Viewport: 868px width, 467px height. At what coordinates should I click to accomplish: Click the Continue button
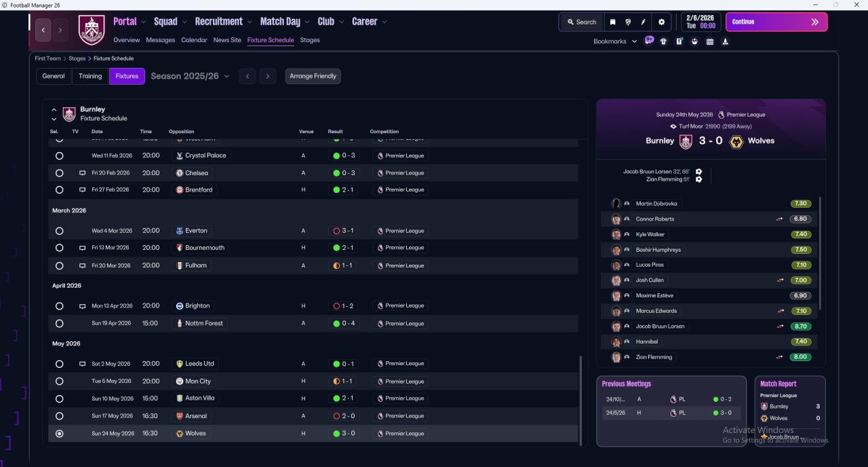[x=776, y=22]
